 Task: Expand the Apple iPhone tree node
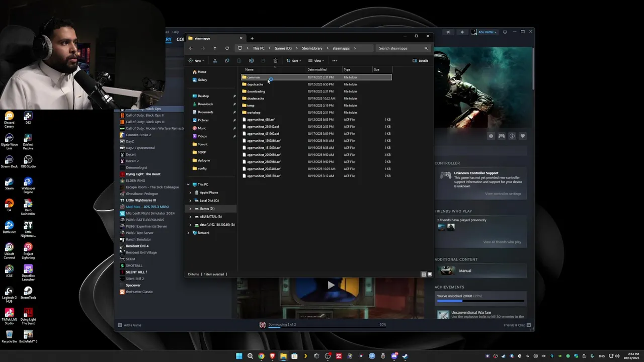tap(190, 193)
